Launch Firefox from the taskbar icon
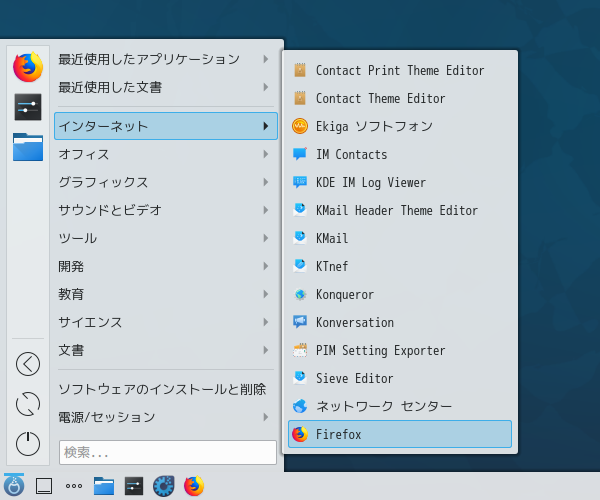Screen dimensions: 600x500 tap(194, 486)
